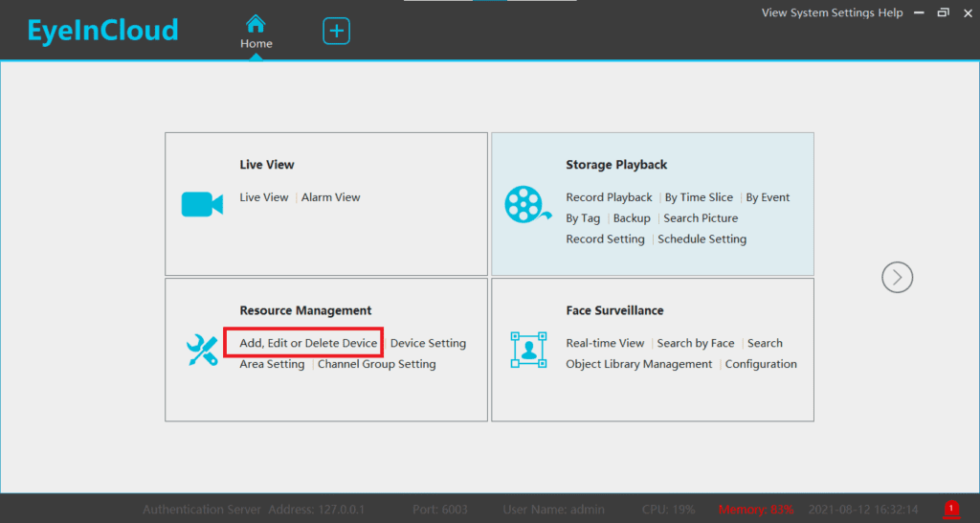Open the System Settings menu

coord(831,12)
